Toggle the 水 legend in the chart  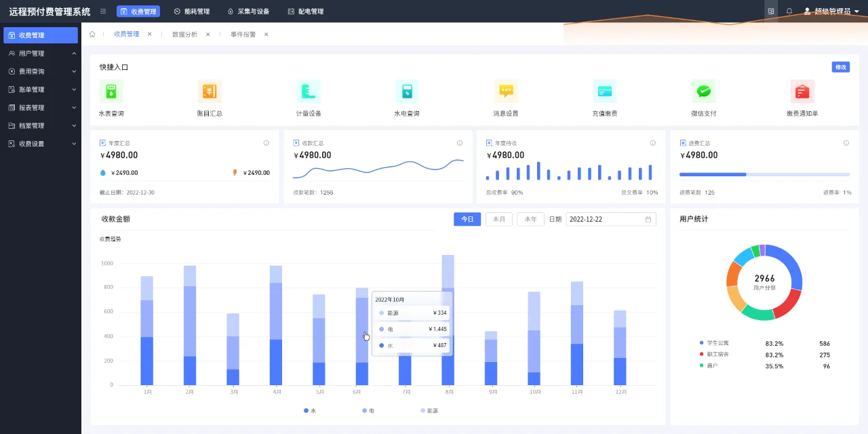(310, 410)
